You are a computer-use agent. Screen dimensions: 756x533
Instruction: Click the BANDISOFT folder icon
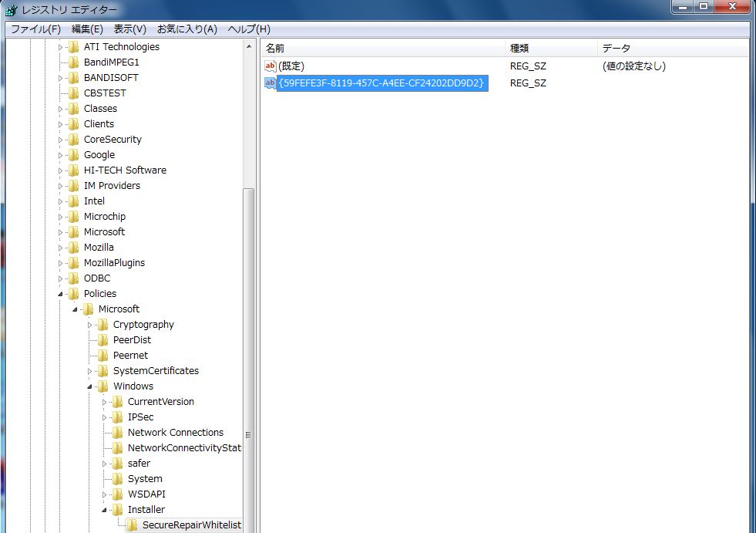coord(74,78)
